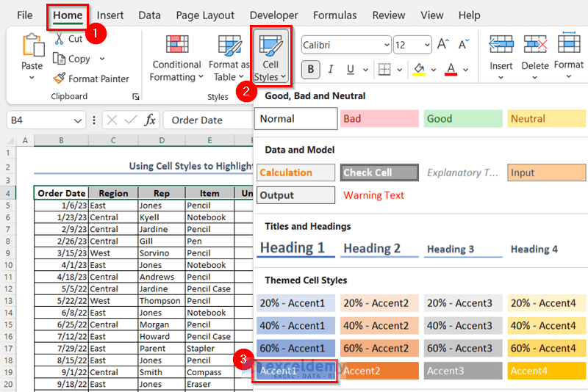Increase font size with larger A icon
The width and height of the screenshot is (588, 392).
pos(443,44)
